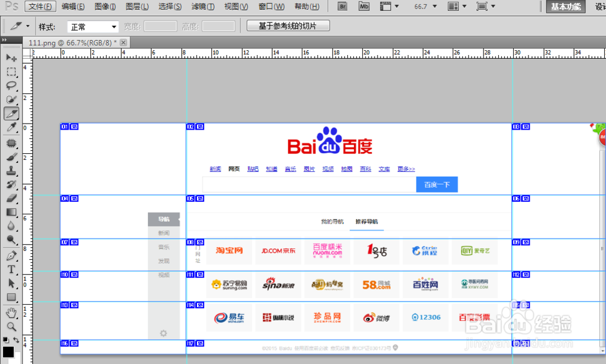Open the 编辑(E) menu
This screenshot has width=606, height=364.
pos(73,7)
